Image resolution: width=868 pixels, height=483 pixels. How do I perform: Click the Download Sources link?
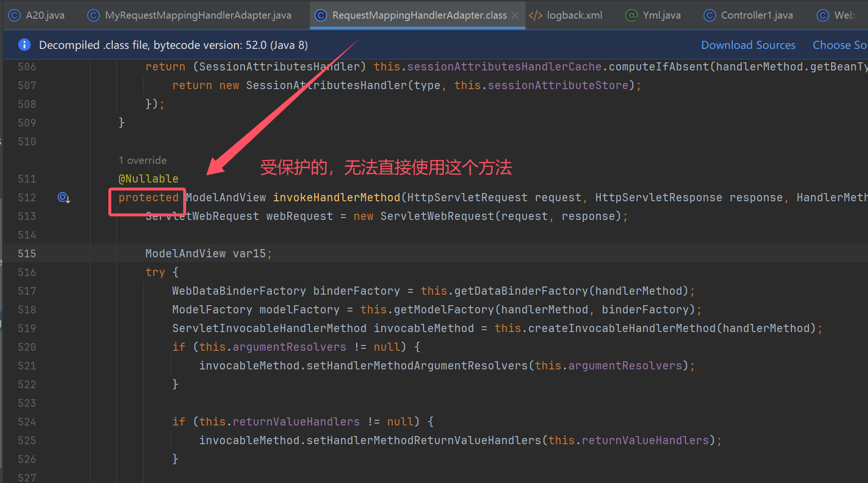click(748, 45)
